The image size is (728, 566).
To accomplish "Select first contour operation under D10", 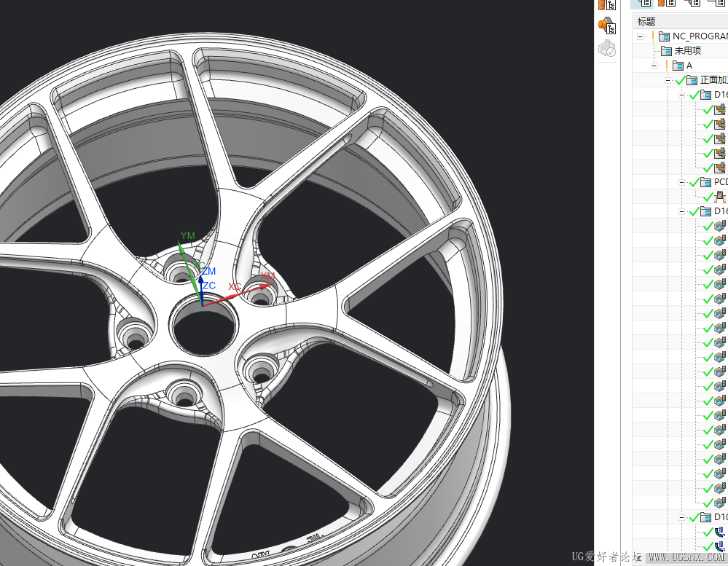I will (x=720, y=532).
